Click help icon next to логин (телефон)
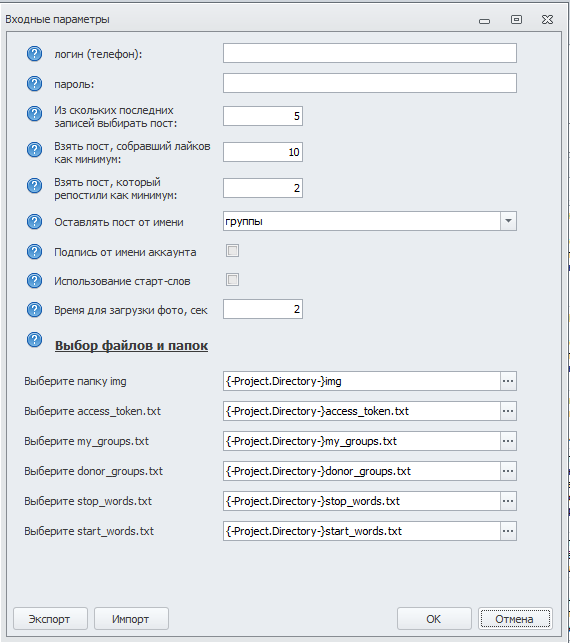570x643 pixels. tap(34, 54)
